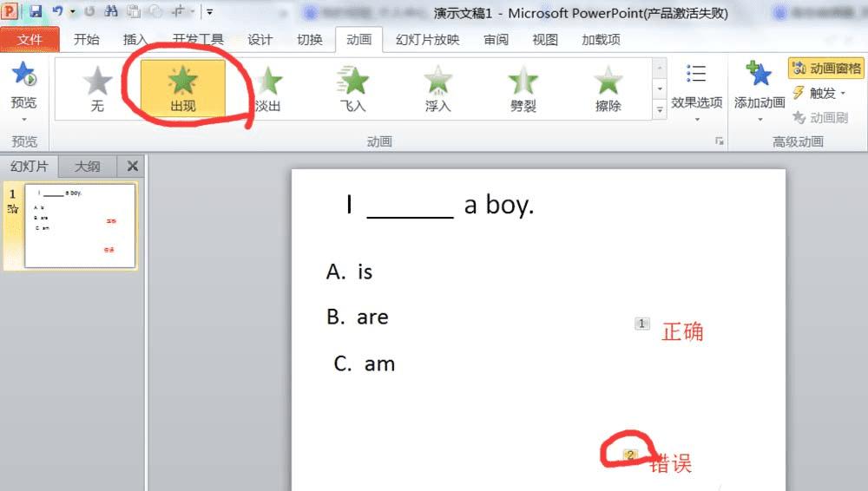Close the slides/outline pane with X

(x=132, y=166)
